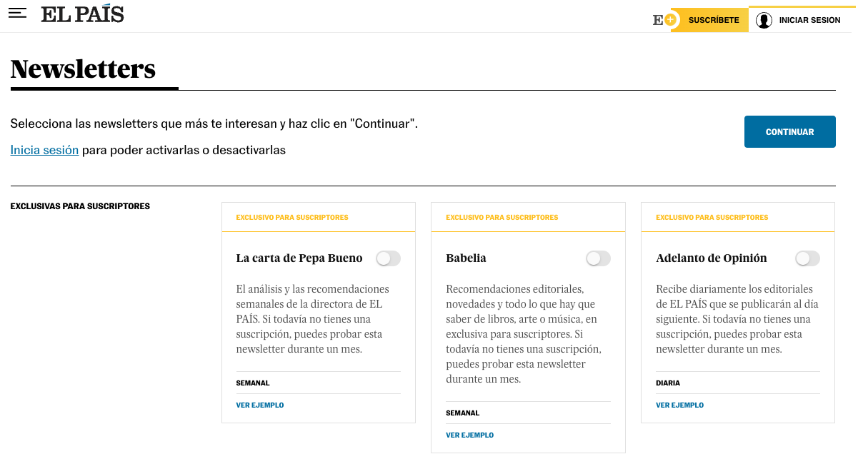Follow the Inicia sesión link
868x459 pixels.
tap(44, 150)
